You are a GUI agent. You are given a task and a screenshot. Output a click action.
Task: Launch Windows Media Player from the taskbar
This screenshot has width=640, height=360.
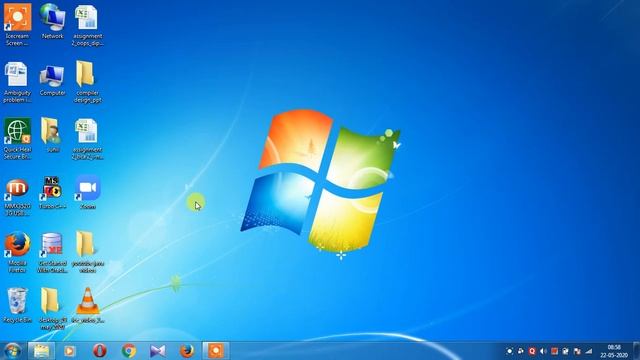(70, 351)
